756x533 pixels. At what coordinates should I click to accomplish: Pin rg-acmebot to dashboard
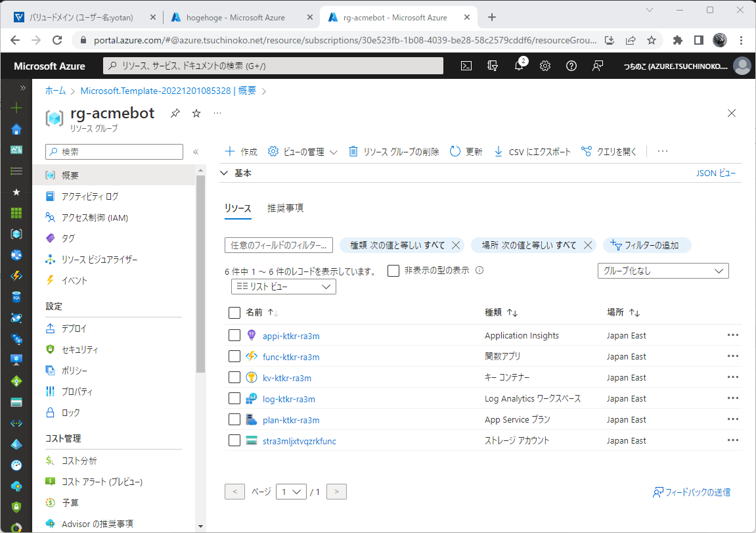point(175,113)
